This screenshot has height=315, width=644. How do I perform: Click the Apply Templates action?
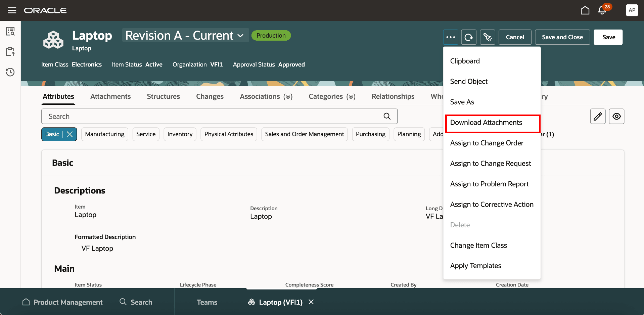coord(475,265)
